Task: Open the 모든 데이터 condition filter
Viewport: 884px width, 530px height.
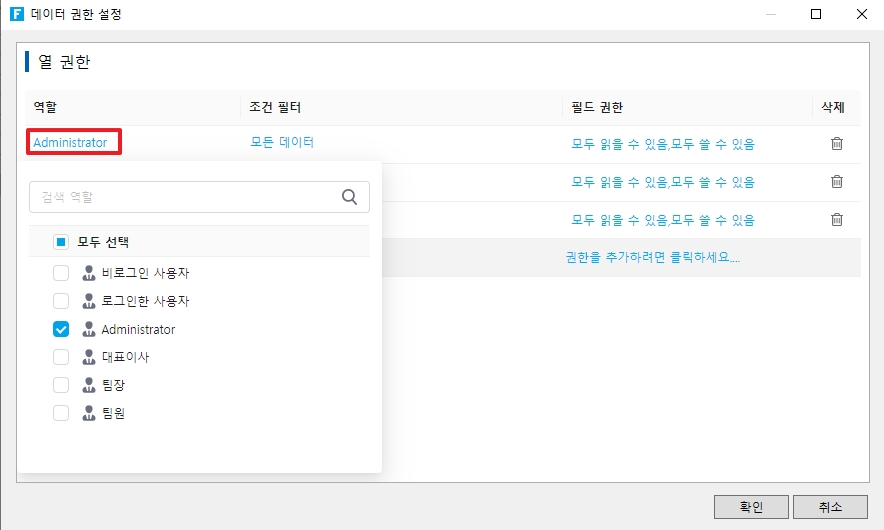Action: (282, 142)
